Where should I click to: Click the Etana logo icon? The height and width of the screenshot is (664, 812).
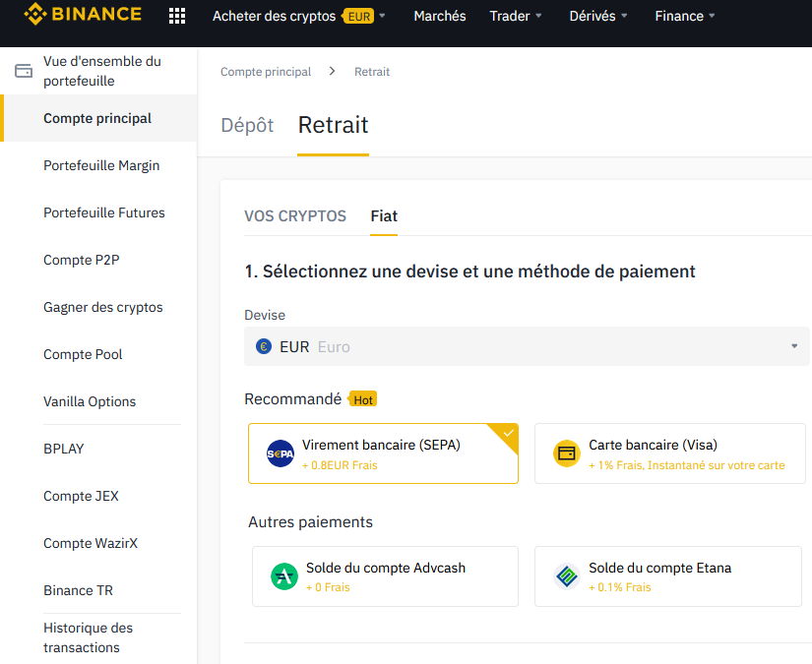567,576
